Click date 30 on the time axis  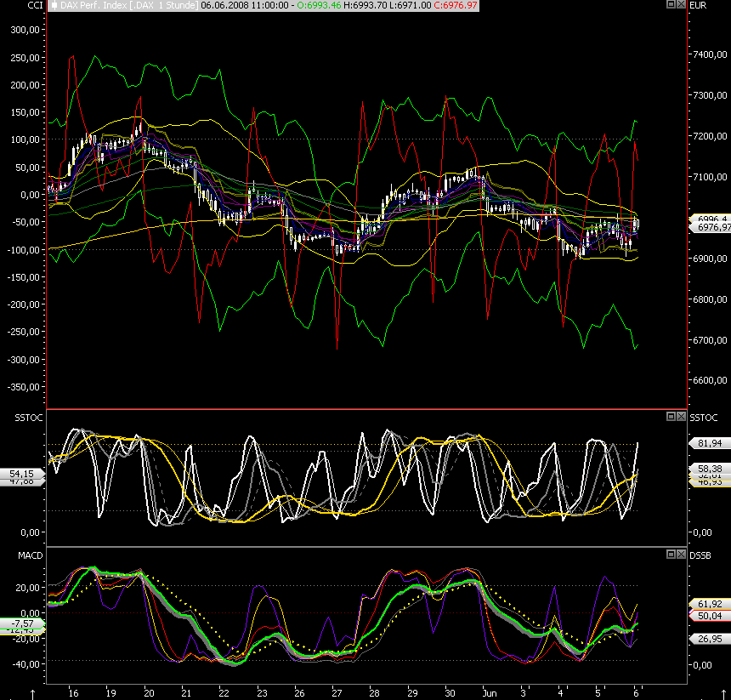pos(450,693)
